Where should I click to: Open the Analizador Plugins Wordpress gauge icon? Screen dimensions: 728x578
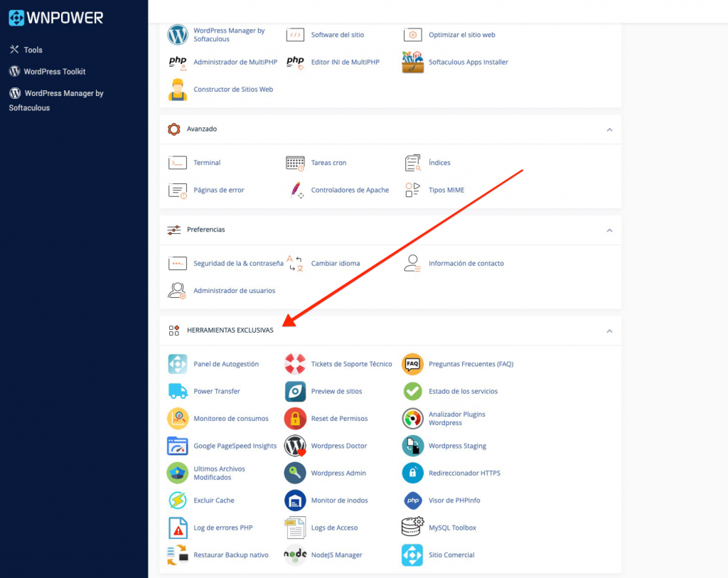click(413, 419)
